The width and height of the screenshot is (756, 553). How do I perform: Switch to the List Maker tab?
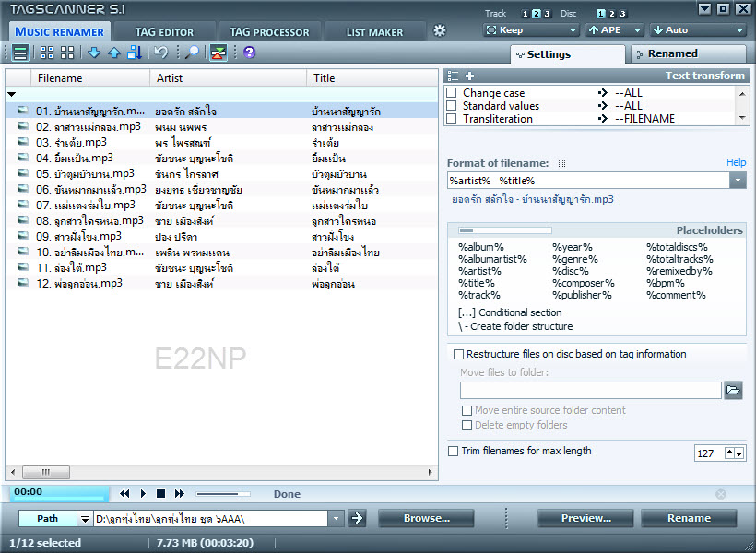click(374, 32)
